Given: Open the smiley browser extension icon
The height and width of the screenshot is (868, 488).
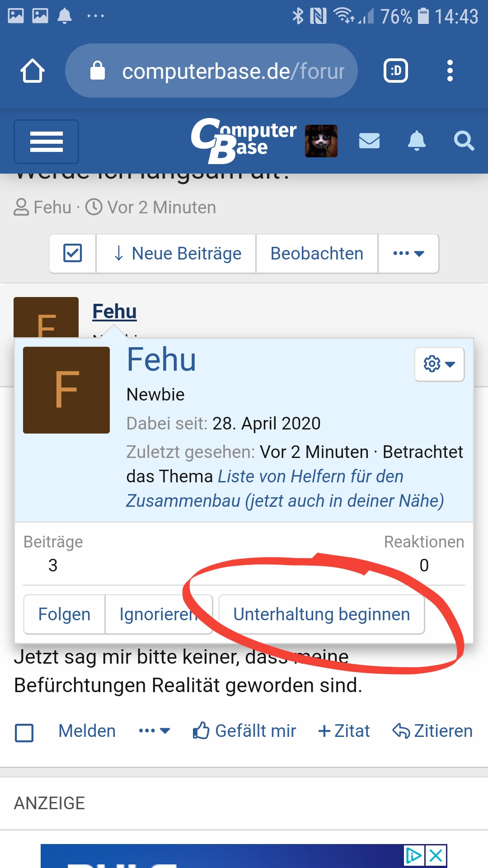Looking at the screenshot, I should click(395, 70).
